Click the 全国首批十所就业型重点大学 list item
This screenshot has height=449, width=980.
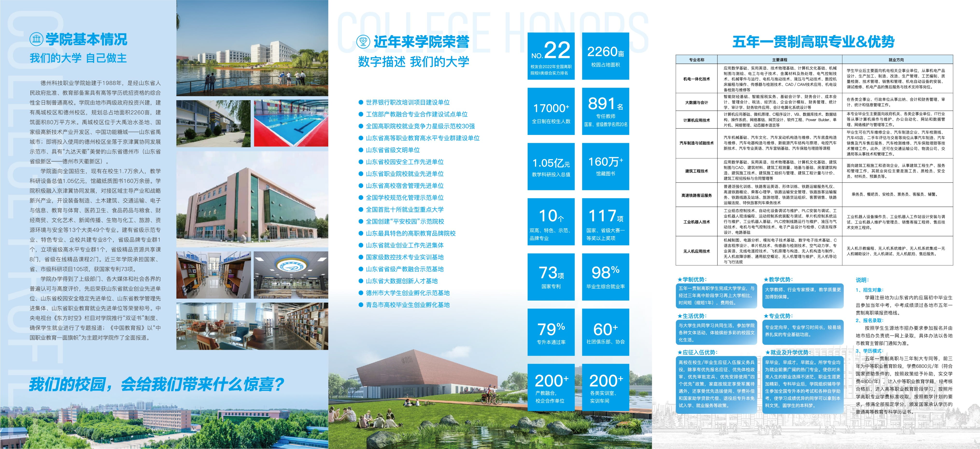click(x=405, y=209)
